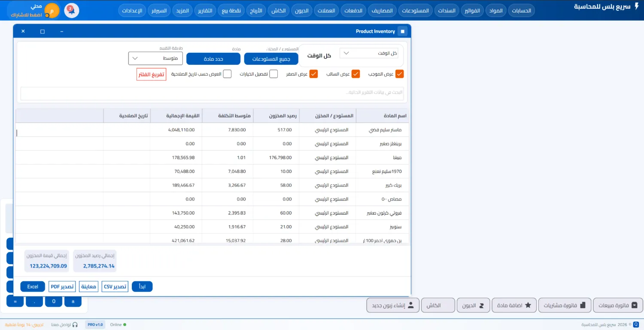Export the report with تصدير CSV
Viewport: 644px width, 330px height.
(x=115, y=287)
